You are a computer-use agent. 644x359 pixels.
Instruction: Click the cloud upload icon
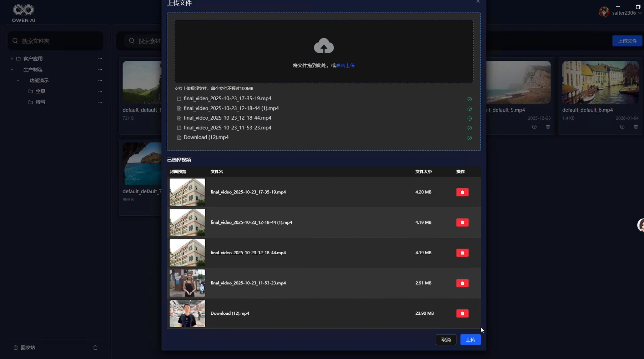323,46
